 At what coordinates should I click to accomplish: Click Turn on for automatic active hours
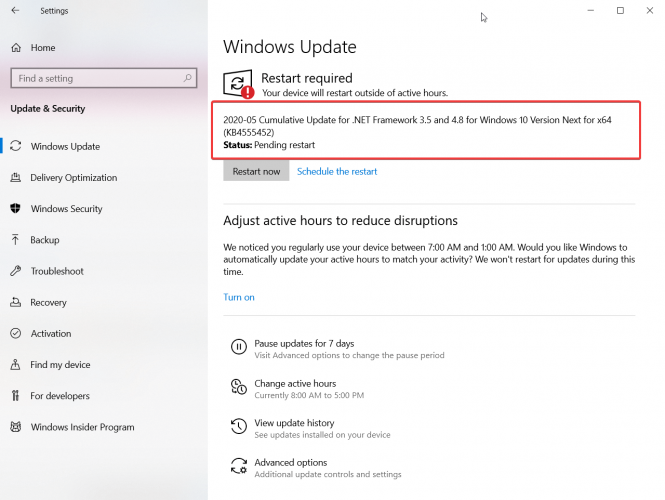(x=239, y=297)
